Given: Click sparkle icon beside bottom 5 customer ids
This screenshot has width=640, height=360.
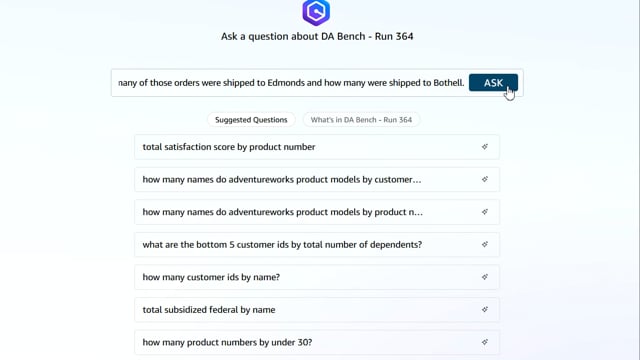Looking at the screenshot, I should (x=484, y=244).
